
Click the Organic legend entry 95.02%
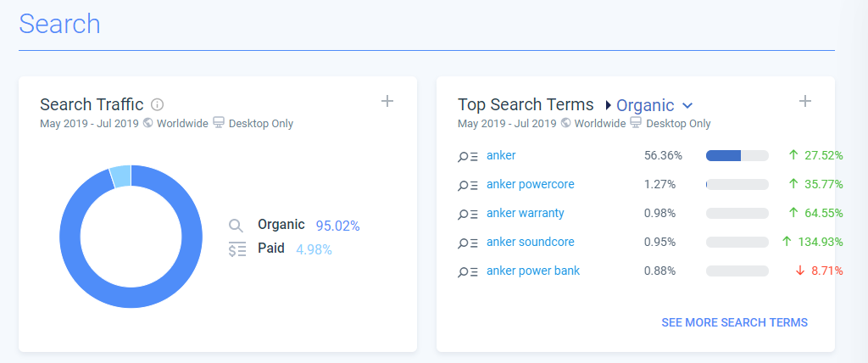point(309,225)
